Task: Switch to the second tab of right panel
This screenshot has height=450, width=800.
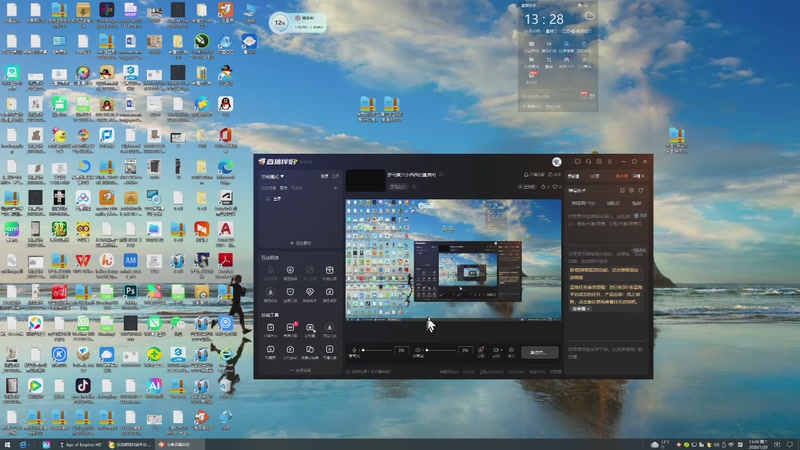Action: click(x=595, y=176)
